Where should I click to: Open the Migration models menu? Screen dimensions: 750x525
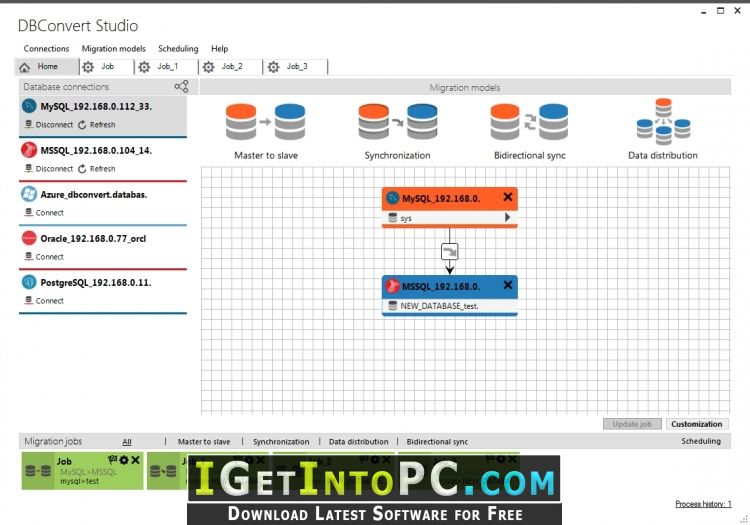coord(113,48)
